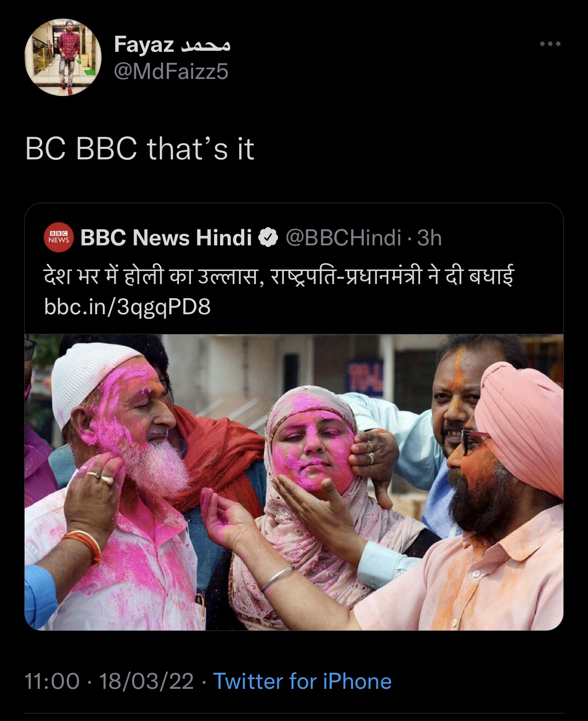The height and width of the screenshot is (721, 588).
Task: Open the Holi celebration photo
Action: coord(294,482)
